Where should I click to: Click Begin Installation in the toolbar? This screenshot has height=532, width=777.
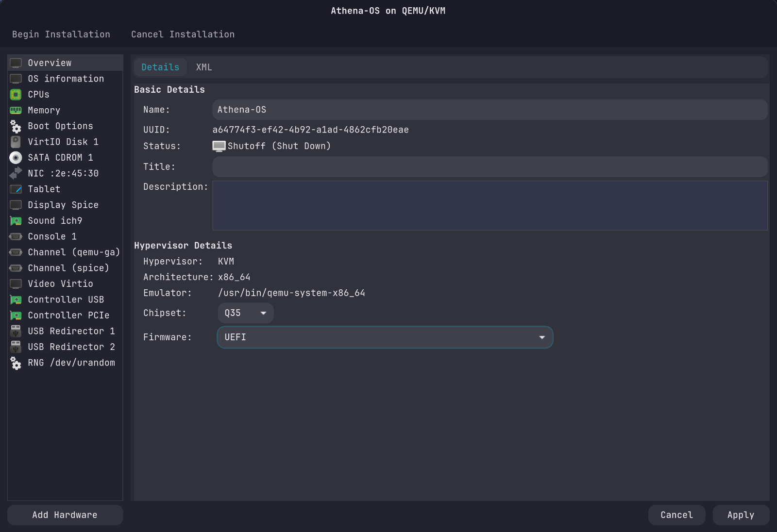pos(61,34)
